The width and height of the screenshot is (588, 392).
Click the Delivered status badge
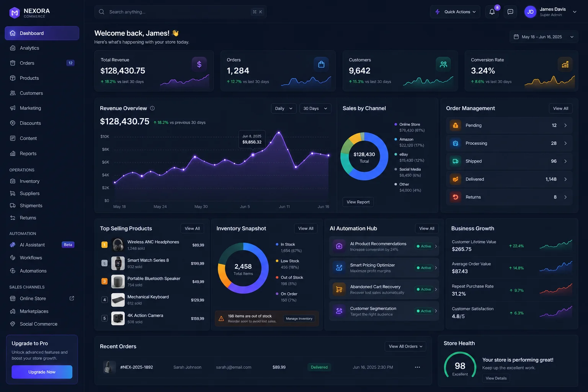pyautogui.click(x=319, y=367)
